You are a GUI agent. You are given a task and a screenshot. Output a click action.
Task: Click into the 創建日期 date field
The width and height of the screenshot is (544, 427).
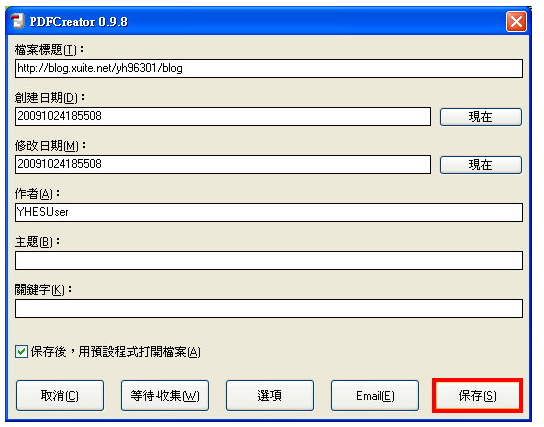[x=223, y=116]
